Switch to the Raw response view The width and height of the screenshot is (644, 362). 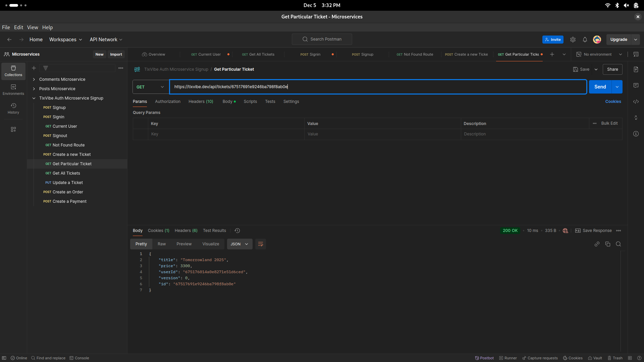coord(162,244)
